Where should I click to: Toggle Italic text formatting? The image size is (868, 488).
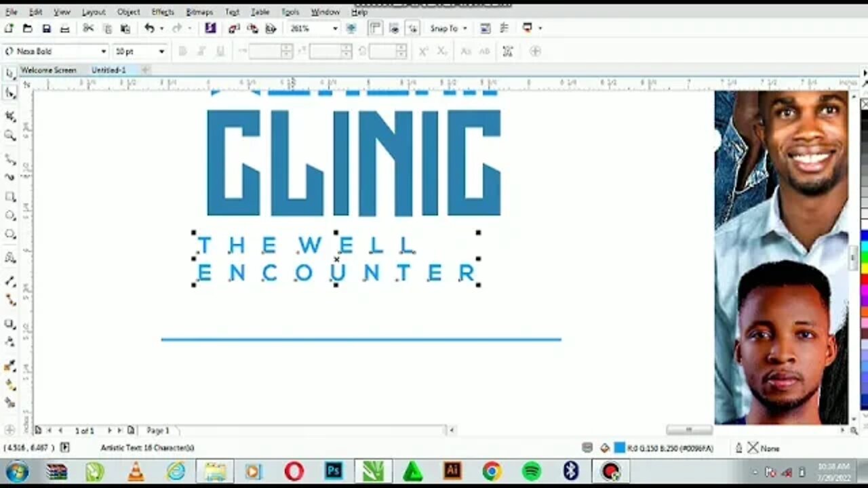[201, 52]
